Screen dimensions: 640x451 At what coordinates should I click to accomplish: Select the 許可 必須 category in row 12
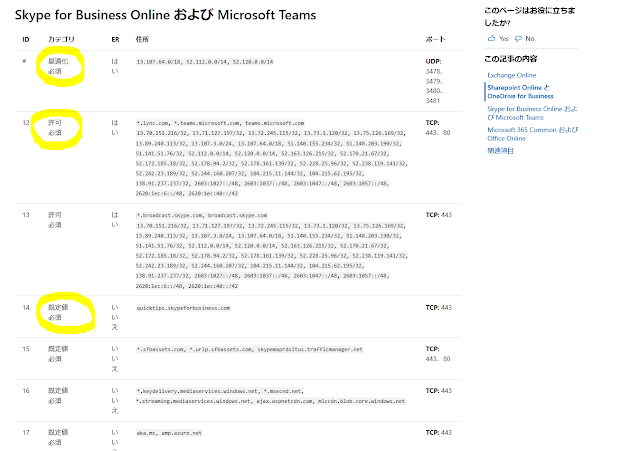[x=55, y=127]
